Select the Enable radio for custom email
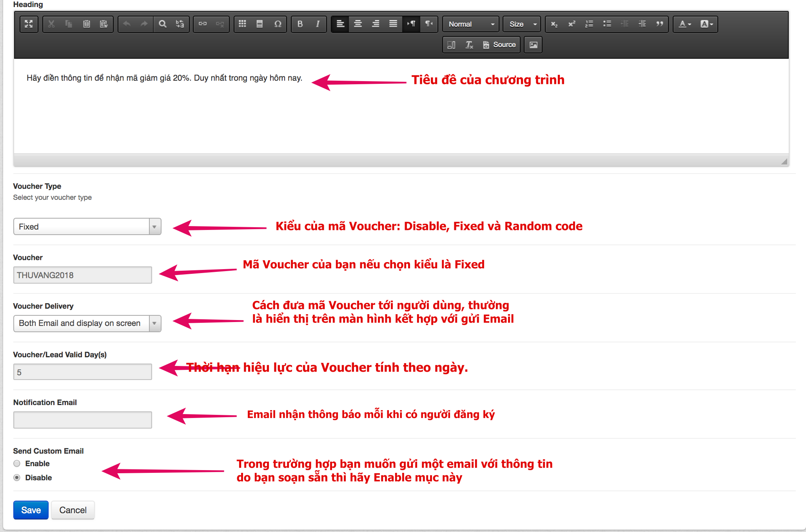Screen dimensions: 806x532 [x=17, y=463]
